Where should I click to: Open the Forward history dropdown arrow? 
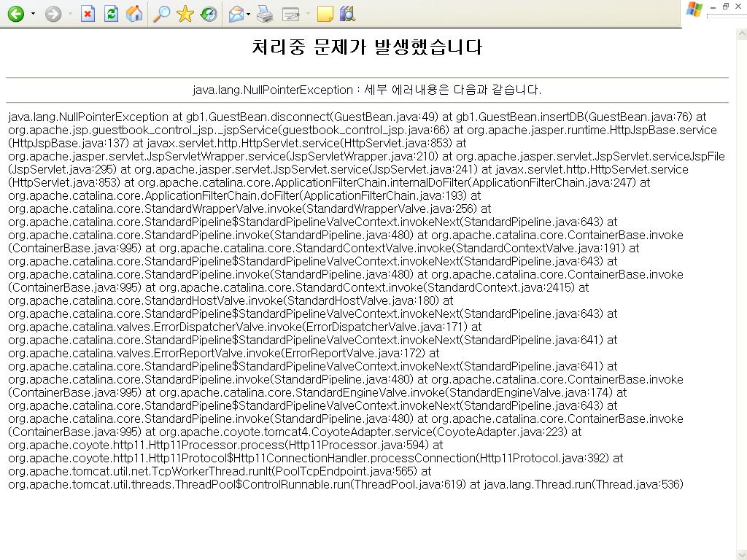pyautogui.click(x=70, y=14)
